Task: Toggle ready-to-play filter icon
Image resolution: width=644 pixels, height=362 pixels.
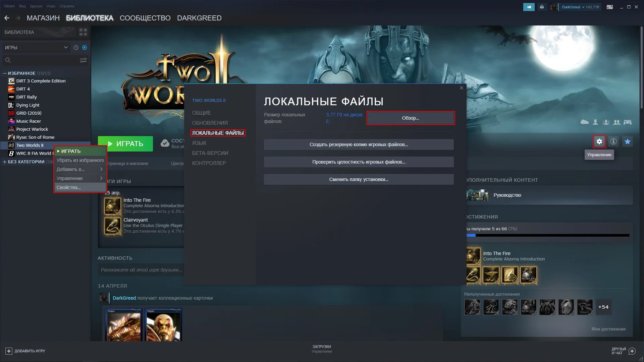Action: [x=85, y=48]
